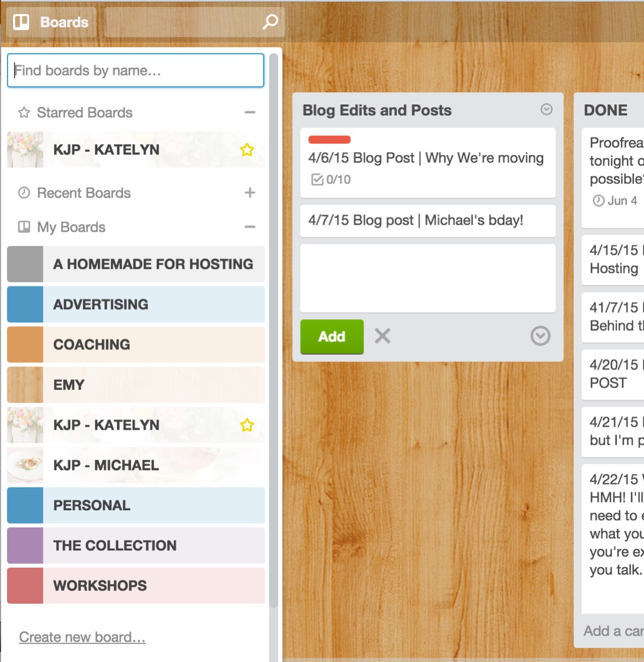Open Proofread card in DONE list
The image size is (644, 662).
pos(613,177)
